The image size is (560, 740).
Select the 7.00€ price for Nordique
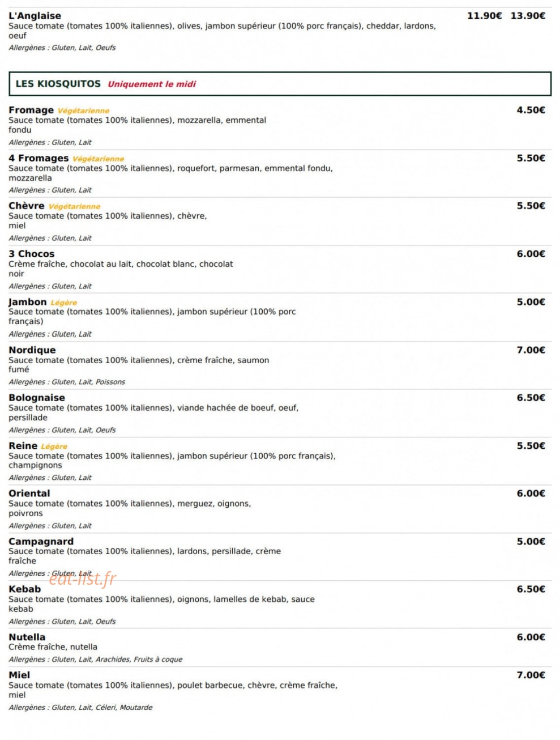pyautogui.click(x=531, y=350)
